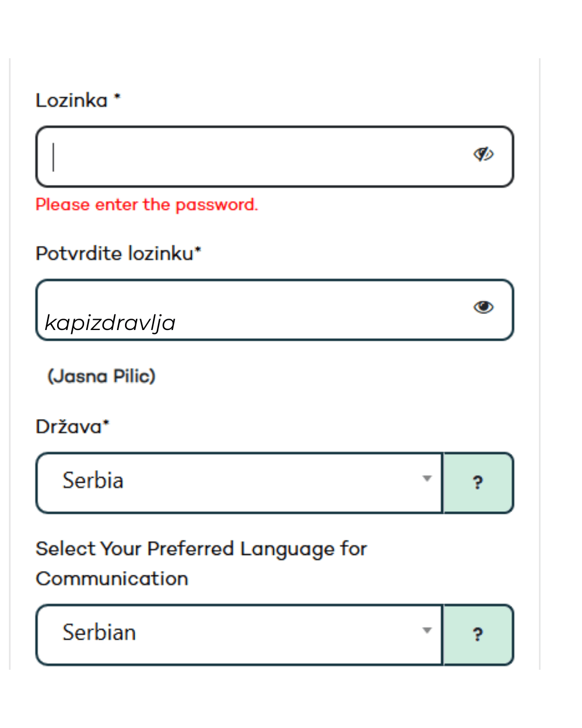The image size is (582, 728).
Task: Select the Serbian value in language field
Action: [99, 633]
